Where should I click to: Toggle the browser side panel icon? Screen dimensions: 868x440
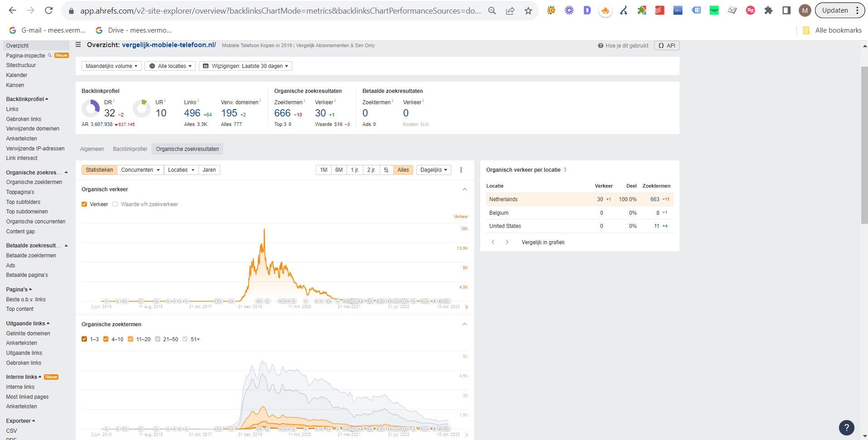point(786,10)
